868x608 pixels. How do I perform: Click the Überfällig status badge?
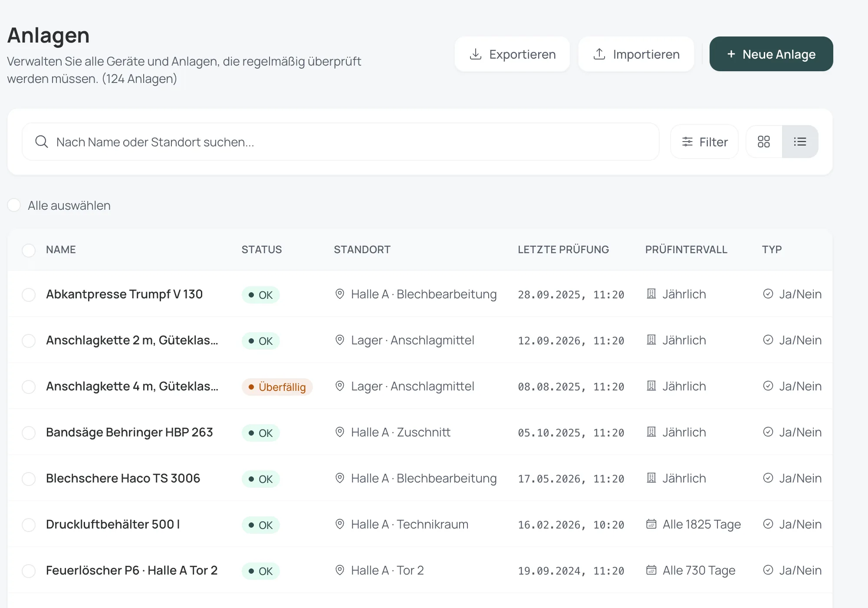tap(277, 387)
